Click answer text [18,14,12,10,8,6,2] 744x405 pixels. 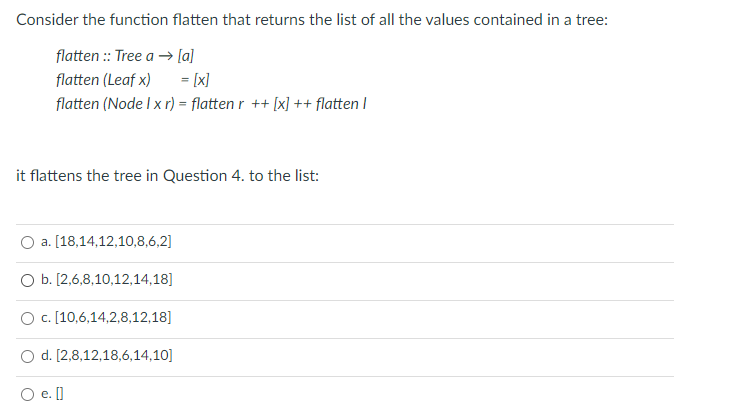113,241
